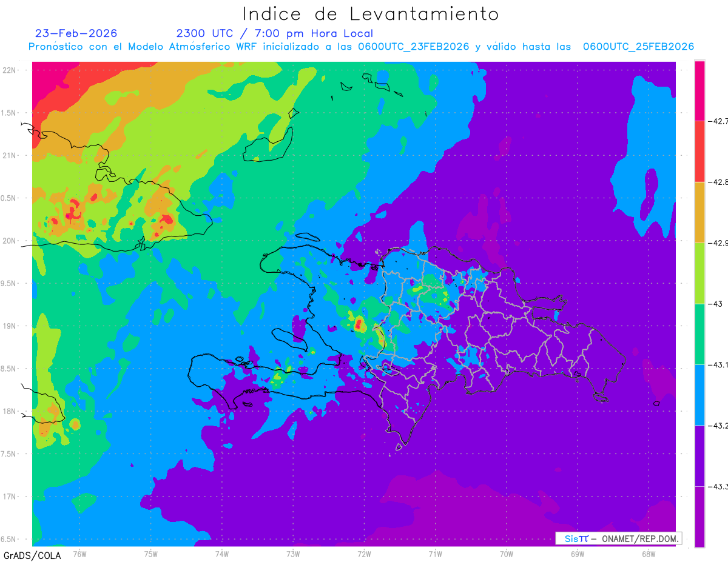Click the "75W" longitude label
This screenshot has width=728, height=562.
coord(151,554)
